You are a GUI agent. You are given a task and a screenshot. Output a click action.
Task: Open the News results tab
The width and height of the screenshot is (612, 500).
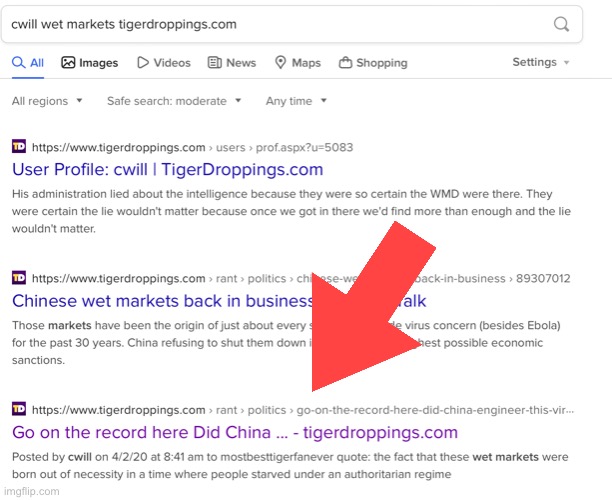(x=232, y=63)
